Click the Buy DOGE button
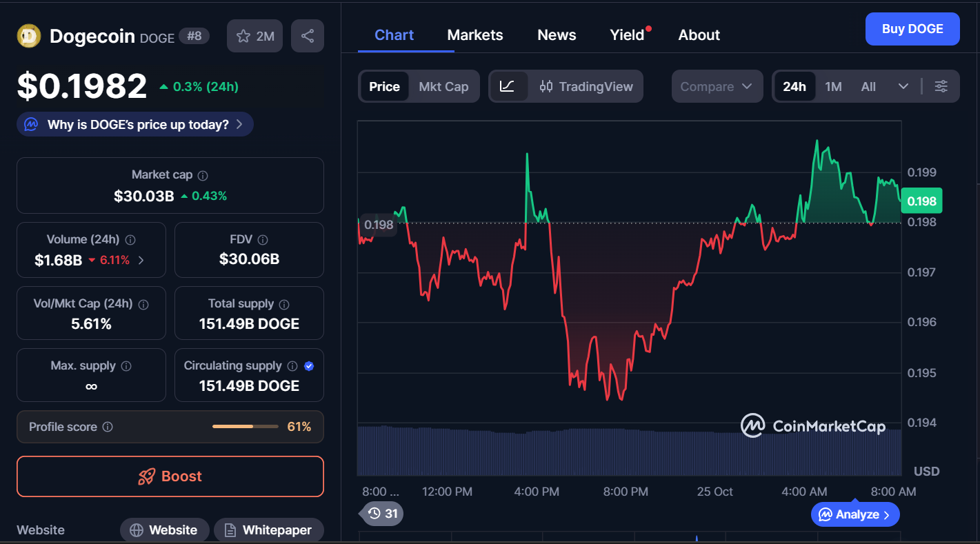Screen dimensions: 980x544 click(x=912, y=29)
